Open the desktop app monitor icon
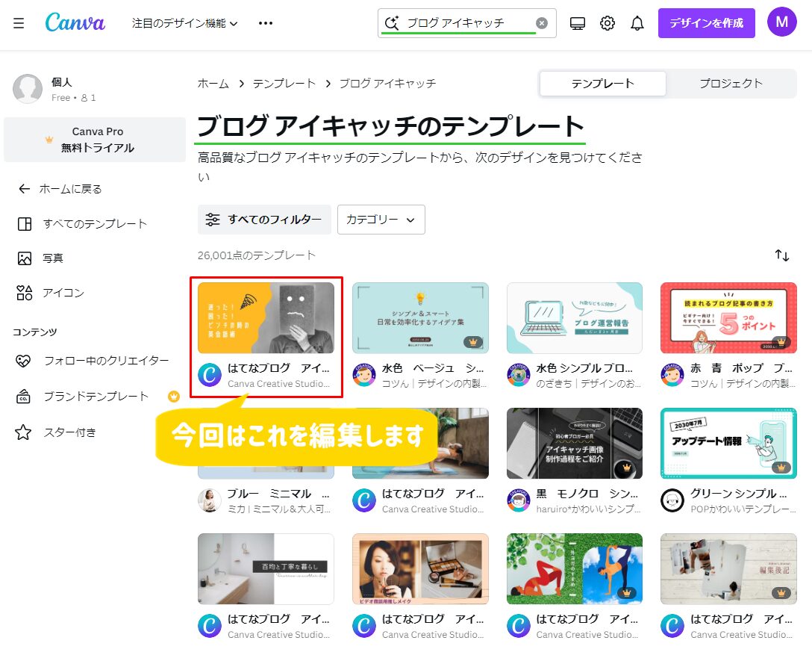 [x=578, y=23]
